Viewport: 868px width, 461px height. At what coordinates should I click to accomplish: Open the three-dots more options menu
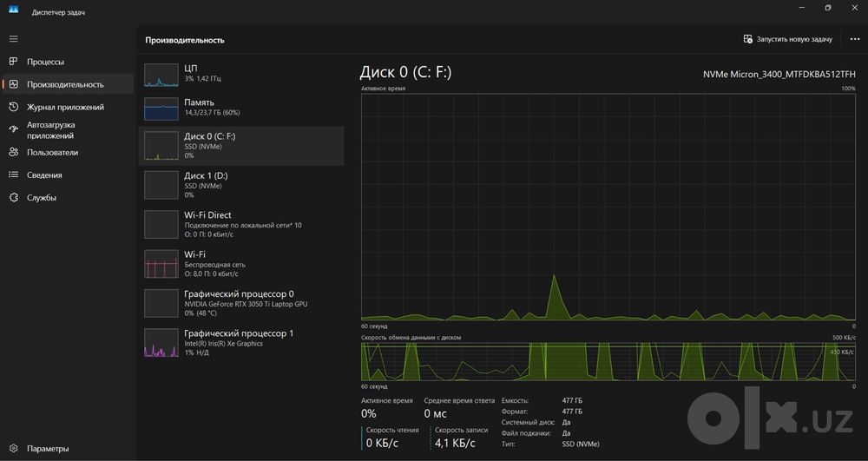(x=854, y=39)
